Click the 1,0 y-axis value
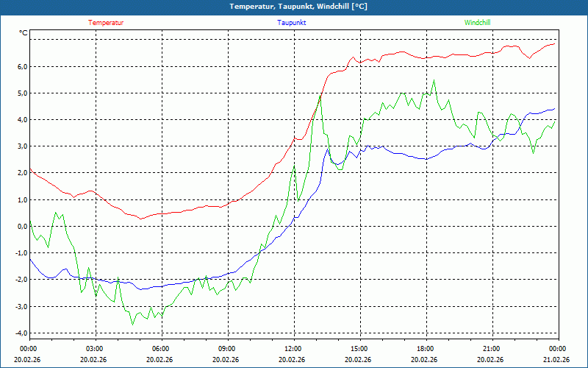 click(x=23, y=199)
